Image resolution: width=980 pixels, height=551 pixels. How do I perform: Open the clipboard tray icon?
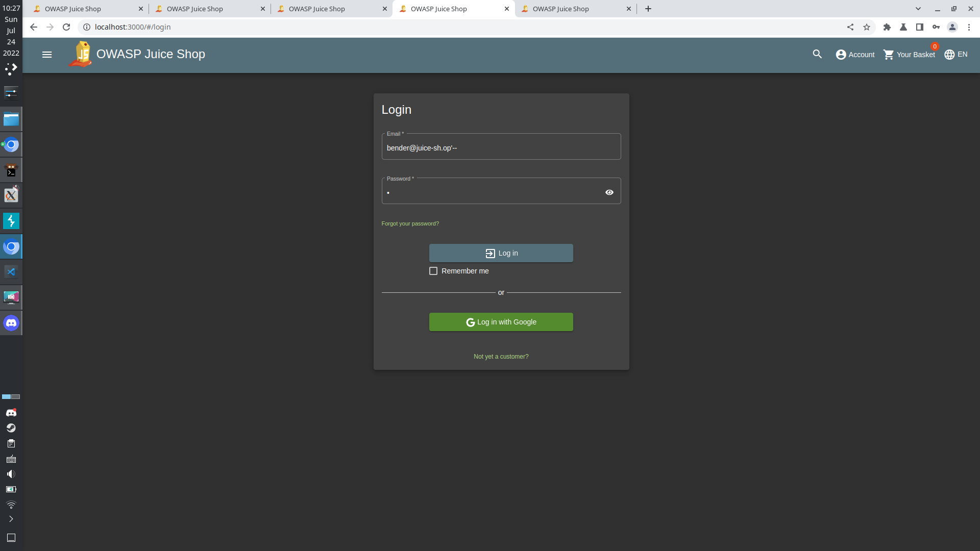[x=11, y=443]
